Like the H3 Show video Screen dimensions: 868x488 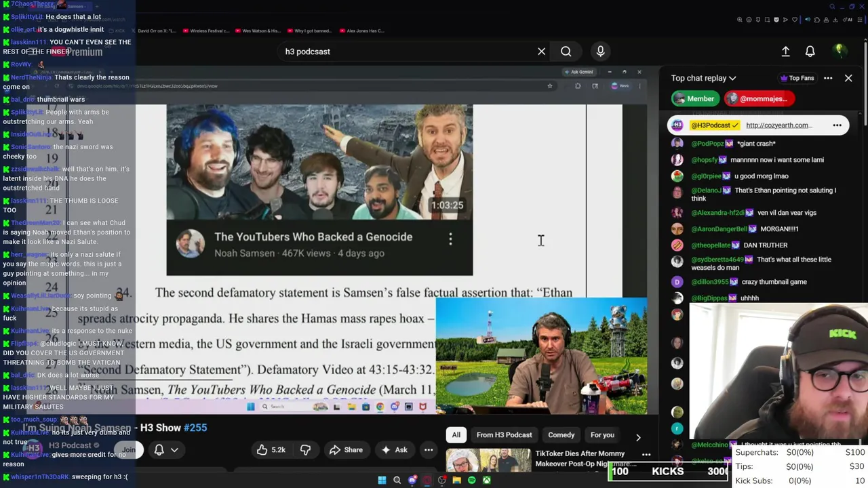271,450
